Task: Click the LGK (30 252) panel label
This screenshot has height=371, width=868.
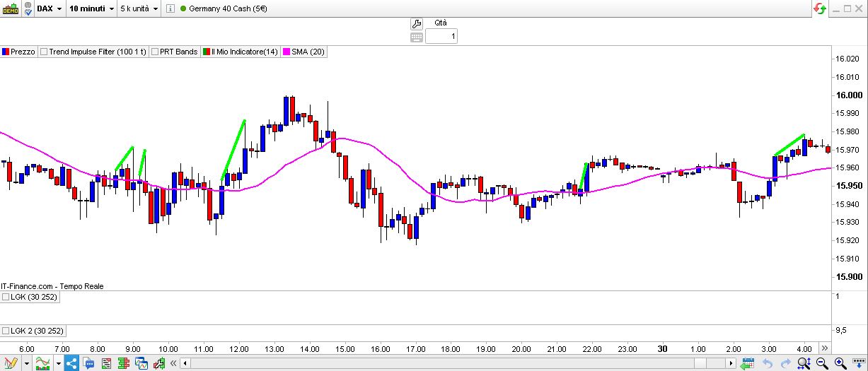Action: pyautogui.click(x=34, y=297)
